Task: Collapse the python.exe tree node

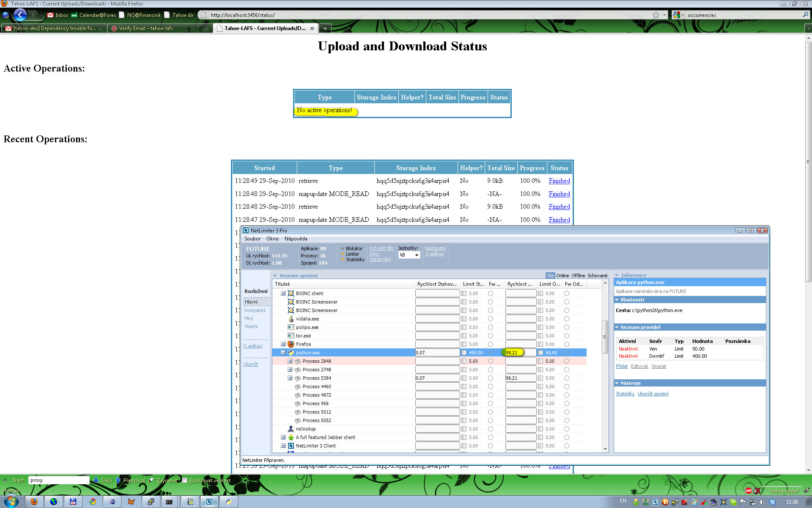Action: point(283,353)
